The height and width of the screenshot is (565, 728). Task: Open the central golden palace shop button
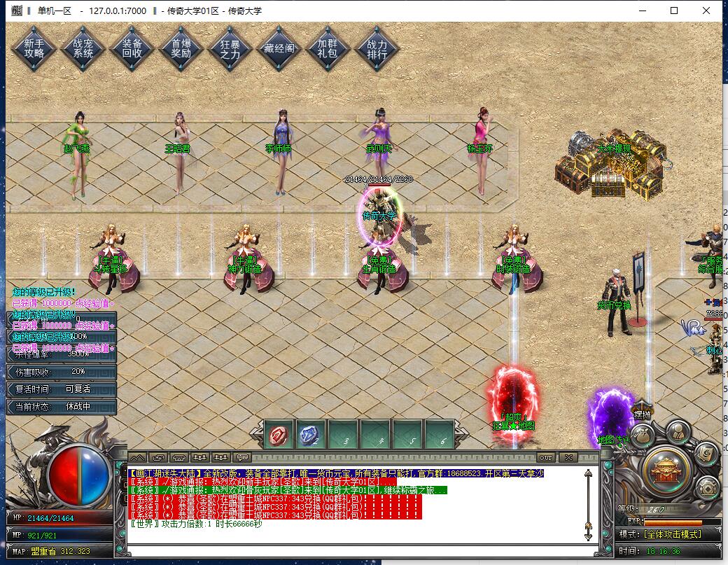pyautogui.click(x=666, y=472)
